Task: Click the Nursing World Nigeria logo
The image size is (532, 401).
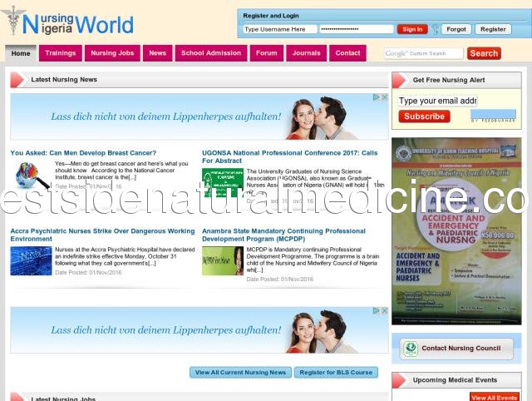Action: coord(67,21)
